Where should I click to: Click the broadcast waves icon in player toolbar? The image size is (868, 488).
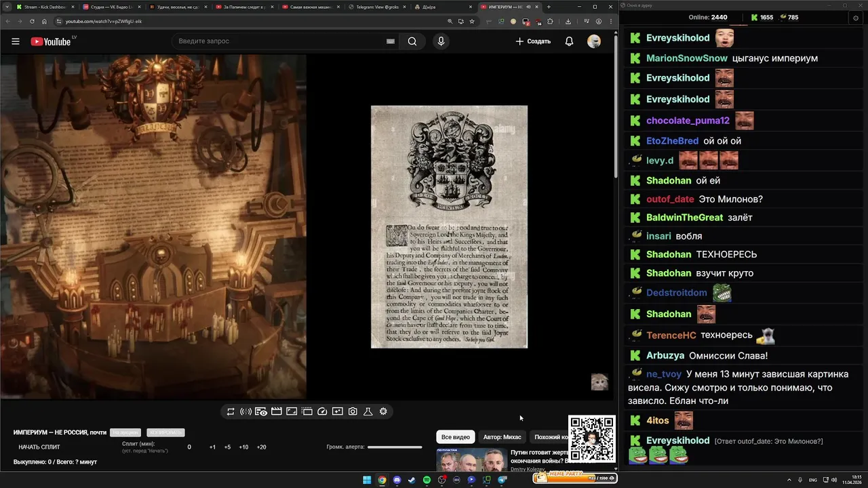245,411
